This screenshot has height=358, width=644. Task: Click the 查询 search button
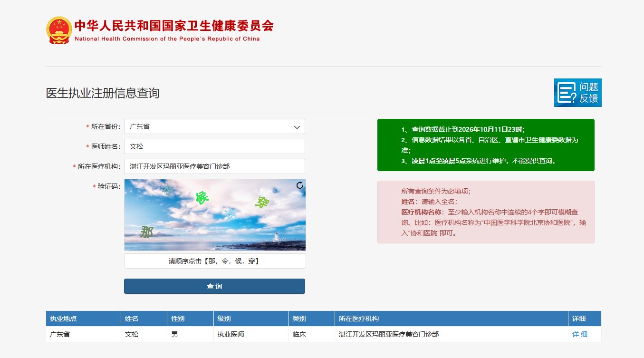214,286
